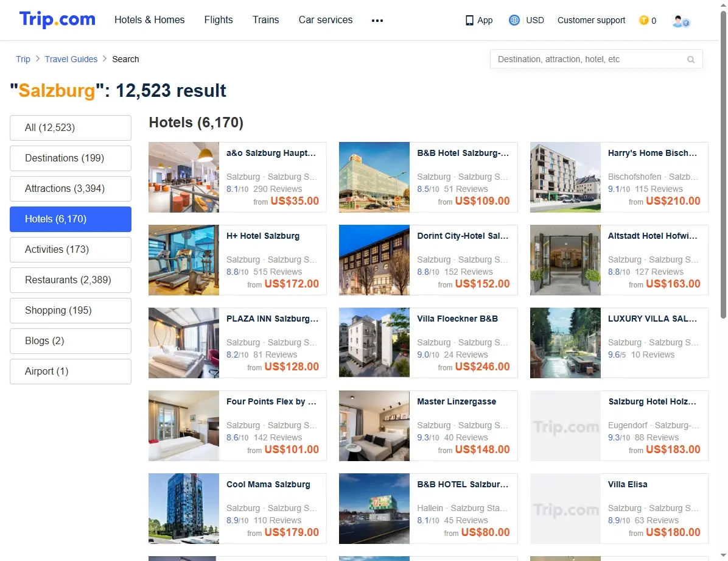Viewport: 728px width, 561px height.
Task: Open PLAZA INN Salzburg room photo
Action: [x=184, y=342]
